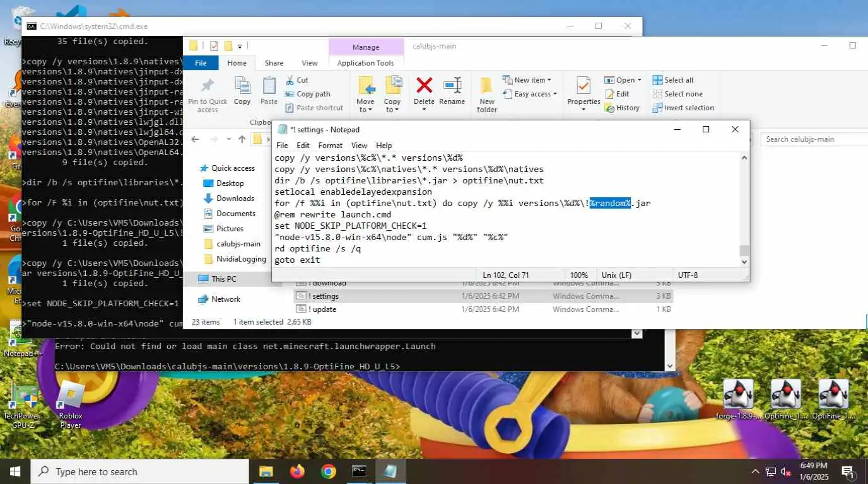This screenshot has width=868, height=484.
Task: Open Explorer File tab
Action: 201,63
